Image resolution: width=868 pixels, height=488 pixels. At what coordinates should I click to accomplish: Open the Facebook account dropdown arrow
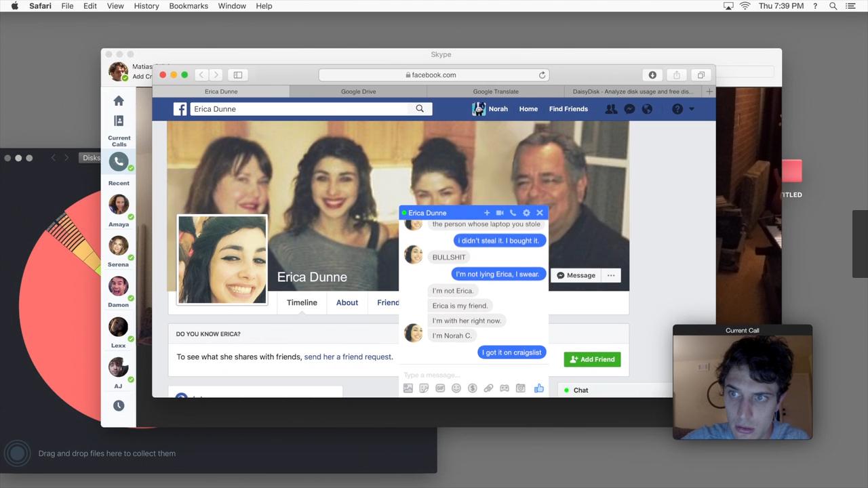click(x=692, y=109)
